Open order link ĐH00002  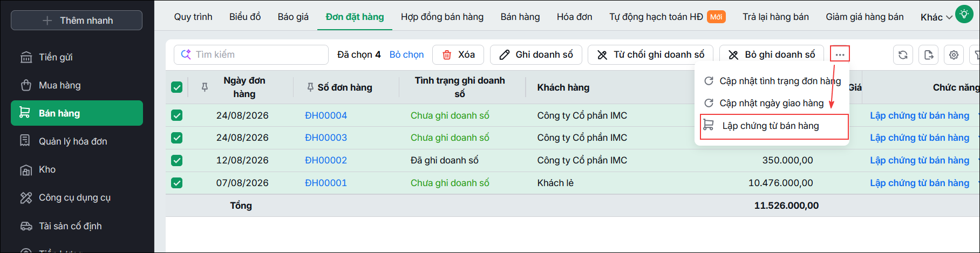pos(326,160)
